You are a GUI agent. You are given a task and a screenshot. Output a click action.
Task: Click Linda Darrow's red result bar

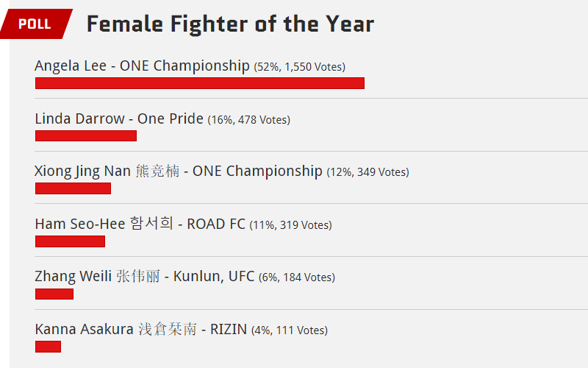pos(86,135)
